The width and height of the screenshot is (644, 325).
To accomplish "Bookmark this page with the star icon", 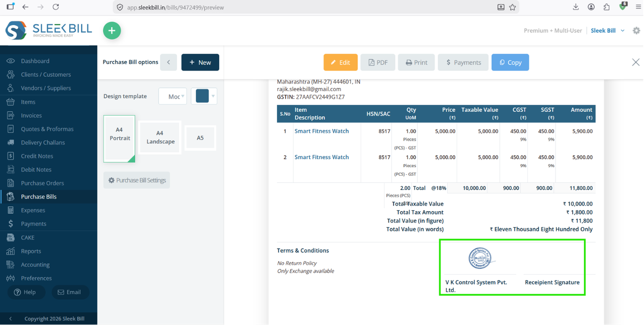I will [513, 7].
